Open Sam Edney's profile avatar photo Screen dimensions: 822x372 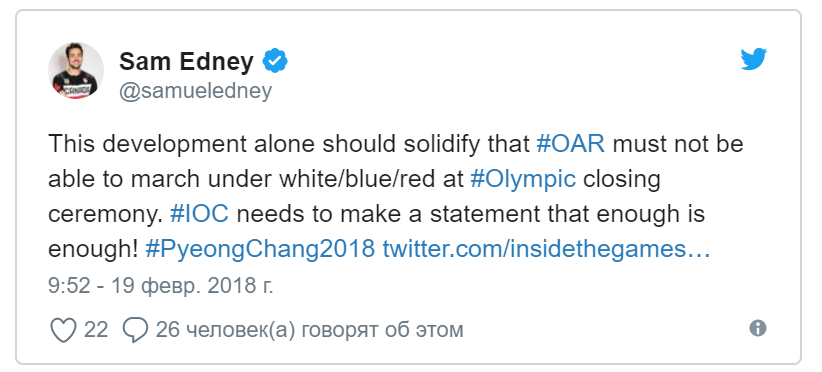click(x=76, y=71)
